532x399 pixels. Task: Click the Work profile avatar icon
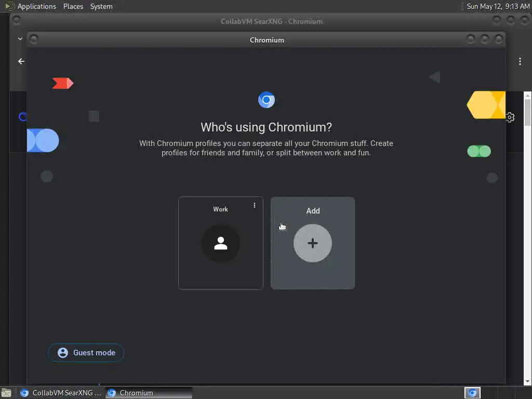(220, 243)
